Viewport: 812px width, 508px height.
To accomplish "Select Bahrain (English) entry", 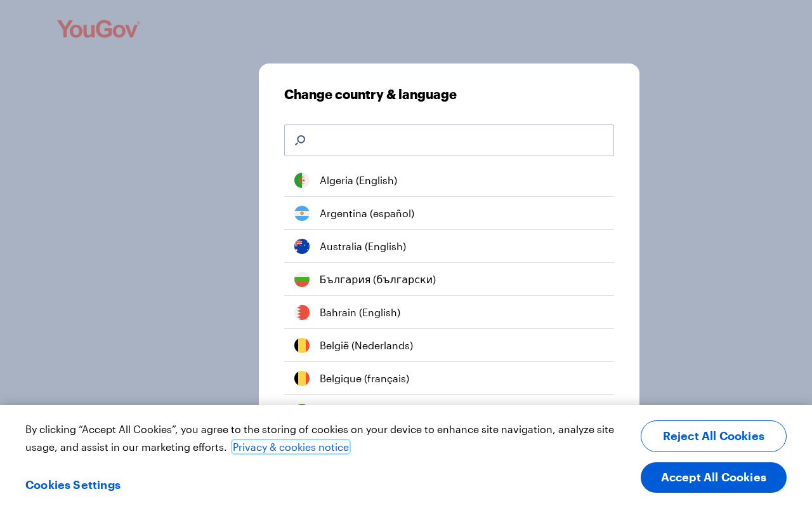I will [449, 312].
